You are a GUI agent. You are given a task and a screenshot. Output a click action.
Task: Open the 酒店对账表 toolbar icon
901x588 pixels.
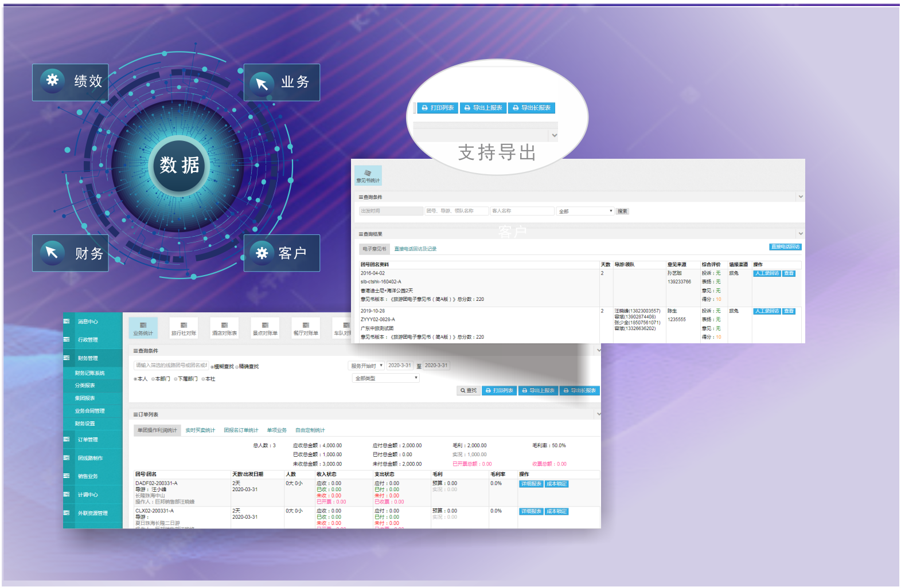pyautogui.click(x=224, y=328)
